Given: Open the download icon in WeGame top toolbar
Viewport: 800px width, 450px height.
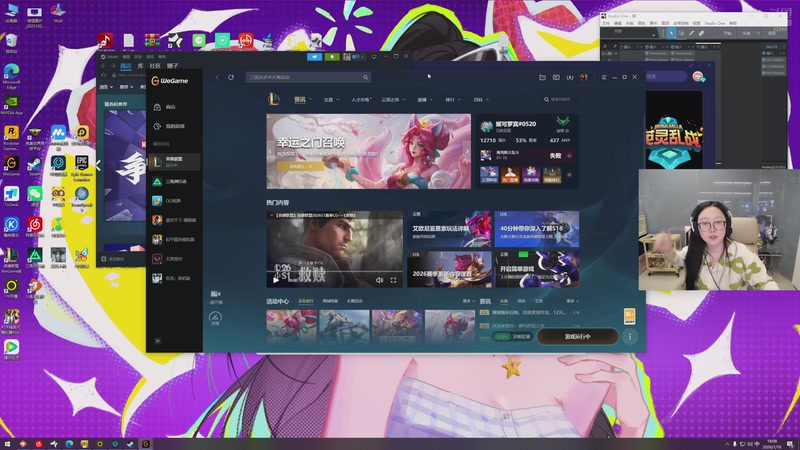Looking at the screenshot, I should point(569,77).
